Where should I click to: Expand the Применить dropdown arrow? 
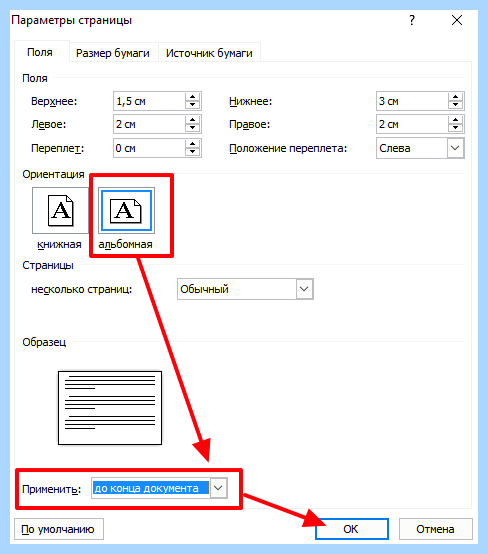pyautogui.click(x=218, y=488)
